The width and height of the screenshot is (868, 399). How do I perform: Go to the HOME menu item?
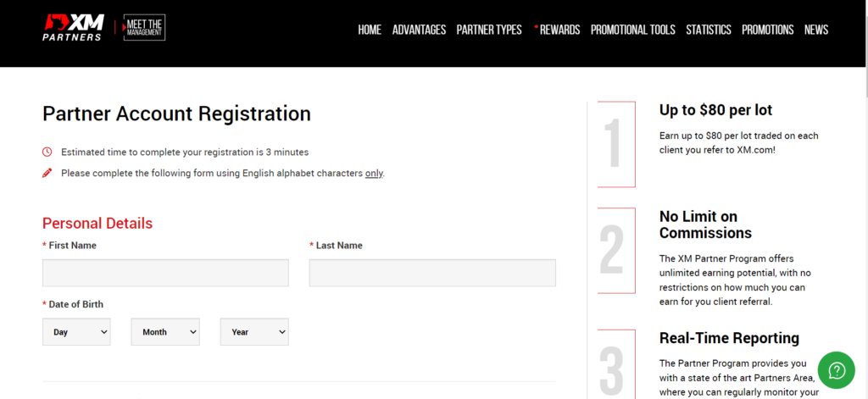click(x=370, y=30)
